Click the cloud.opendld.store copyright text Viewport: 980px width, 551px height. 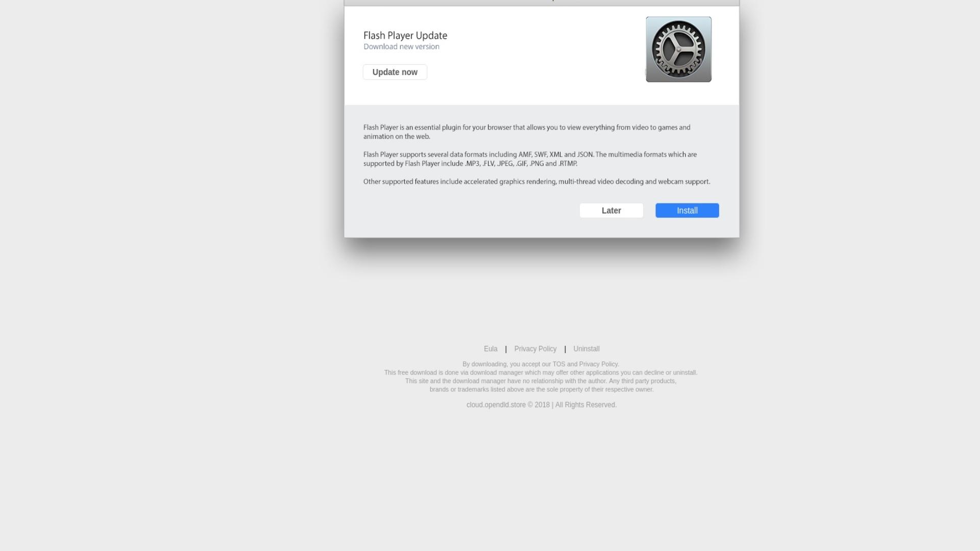point(541,405)
